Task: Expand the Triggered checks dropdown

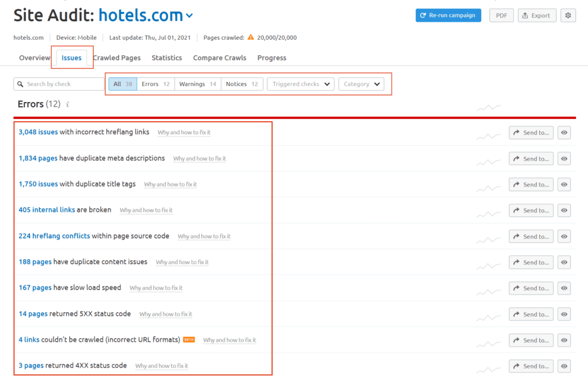Action: pos(301,84)
